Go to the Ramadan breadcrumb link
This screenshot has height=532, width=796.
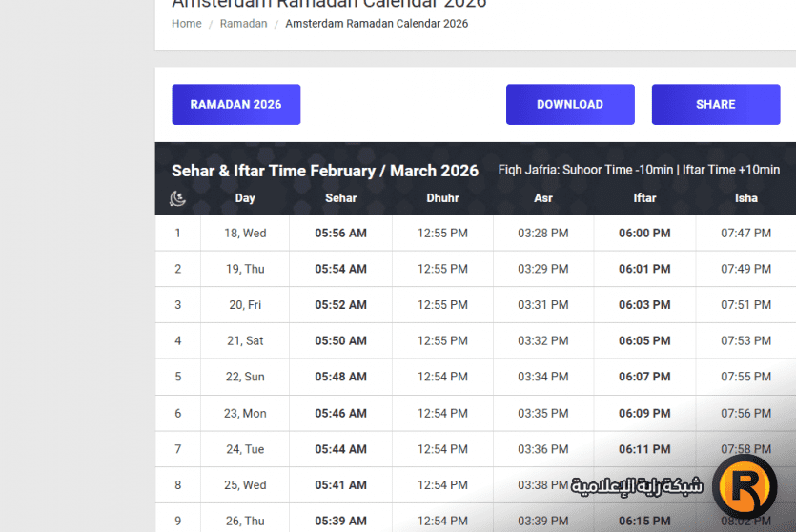tap(243, 24)
